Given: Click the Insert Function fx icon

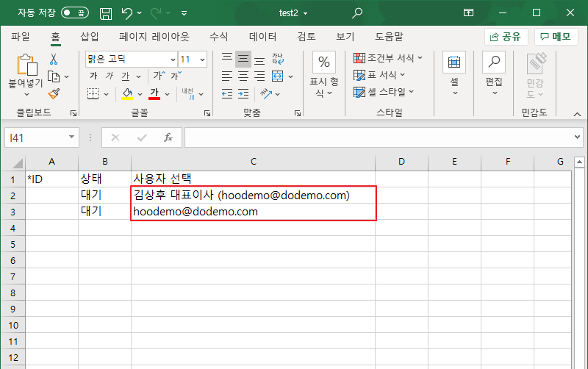Looking at the screenshot, I should 168,137.
